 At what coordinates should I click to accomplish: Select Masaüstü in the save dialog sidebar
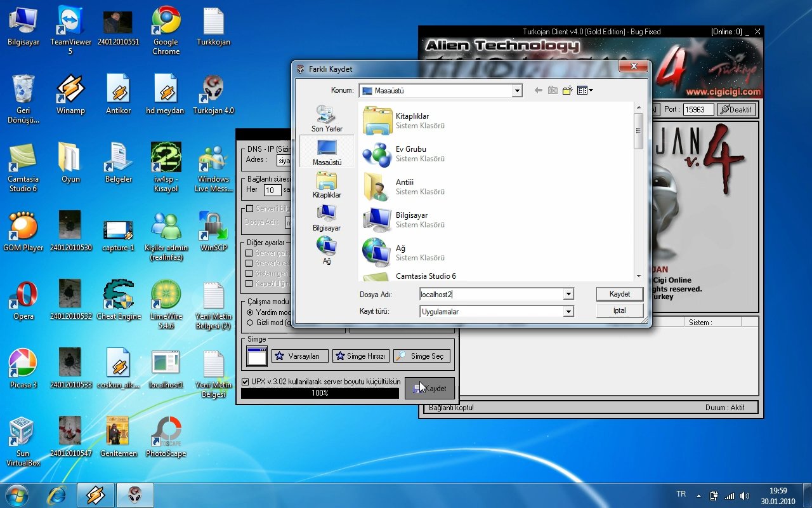[327, 152]
